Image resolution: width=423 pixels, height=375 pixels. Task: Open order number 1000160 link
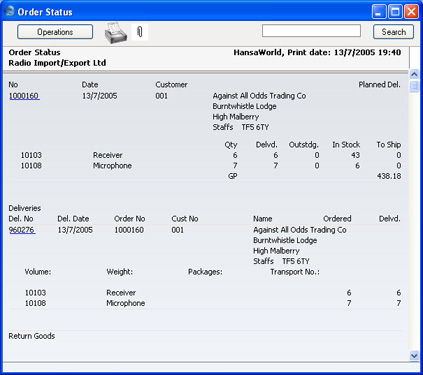coord(24,96)
